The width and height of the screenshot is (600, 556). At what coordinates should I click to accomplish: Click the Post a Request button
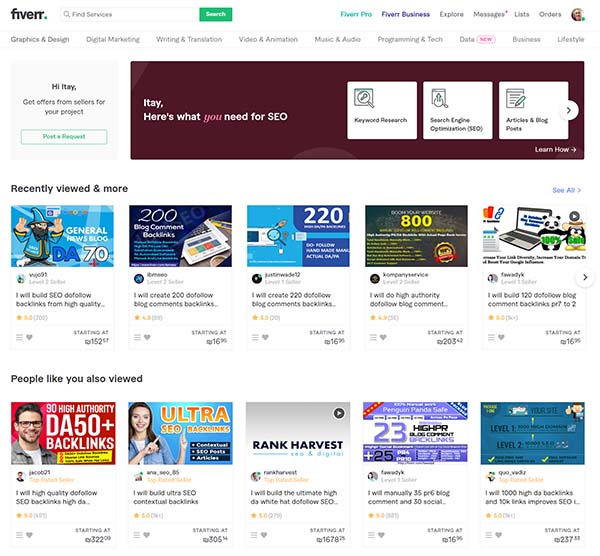pyautogui.click(x=64, y=137)
